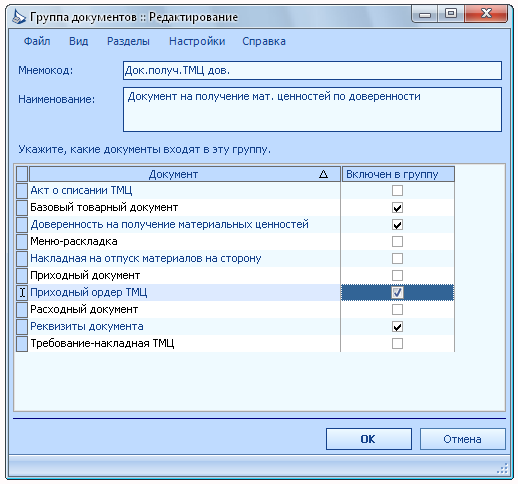This screenshot has height=484, width=518.
Task: Open the Файл menu
Action: [37, 41]
